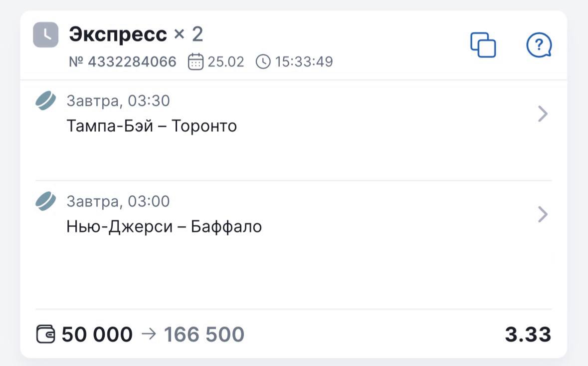Click the 50 000 stake amount
The width and height of the screenshot is (588, 366).
pyautogui.click(x=97, y=335)
